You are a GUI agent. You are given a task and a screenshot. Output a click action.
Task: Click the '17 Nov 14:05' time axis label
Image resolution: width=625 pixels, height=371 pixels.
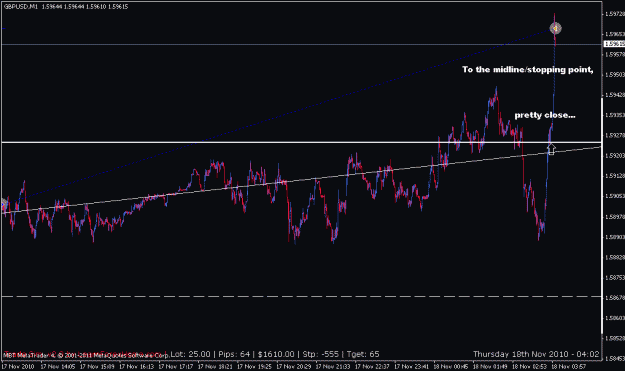point(58,366)
